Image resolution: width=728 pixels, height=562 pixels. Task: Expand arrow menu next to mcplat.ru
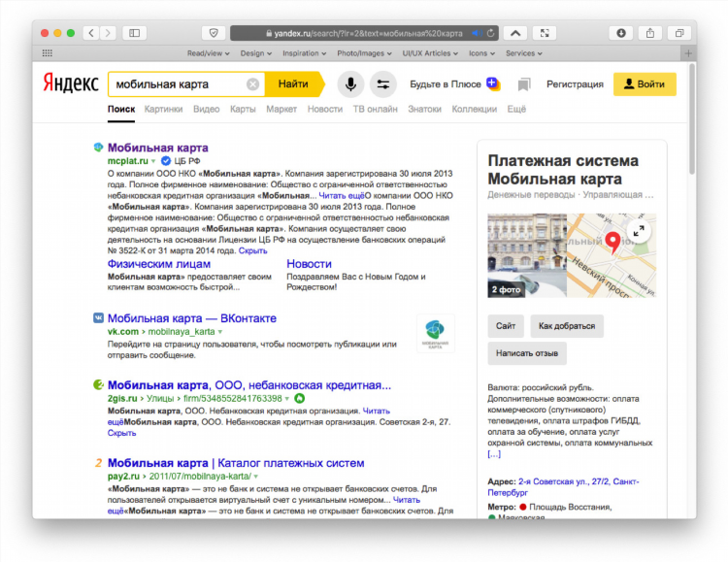click(x=153, y=161)
